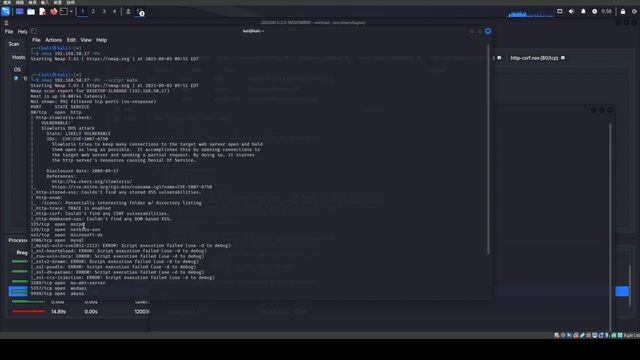Click the terminal scrollbar
The width and height of the screenshot is (640, 360).
(x=488, y=149)
